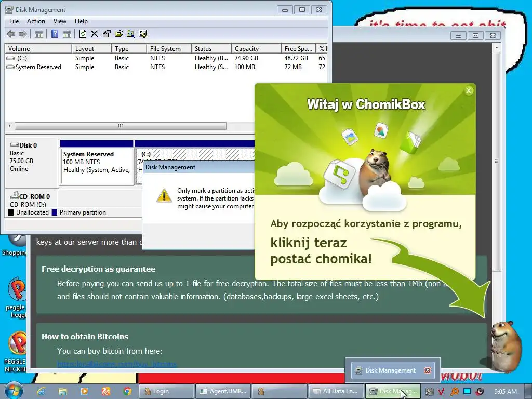Open the Windows Start button
The image size is (532, 399).
coord(13,391)
